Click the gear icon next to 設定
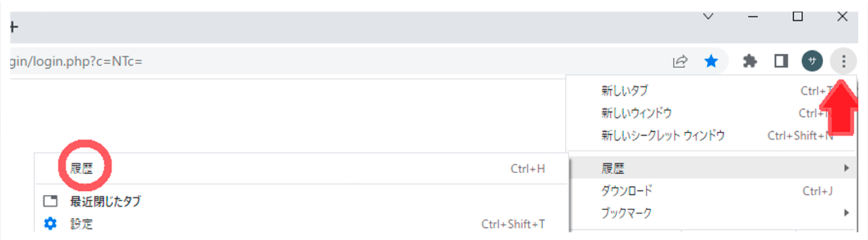 point(50,224)
